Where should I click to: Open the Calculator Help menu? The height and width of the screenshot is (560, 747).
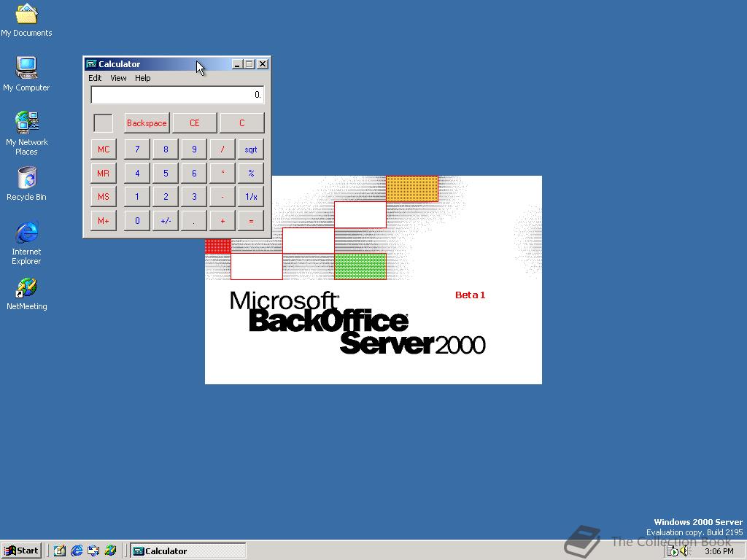tap(142, 78)
